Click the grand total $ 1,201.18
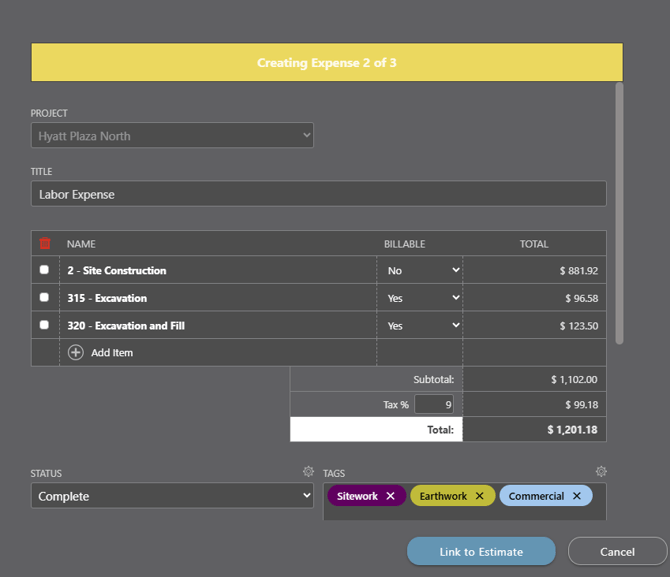670x577 pixels. pos(573,430)
